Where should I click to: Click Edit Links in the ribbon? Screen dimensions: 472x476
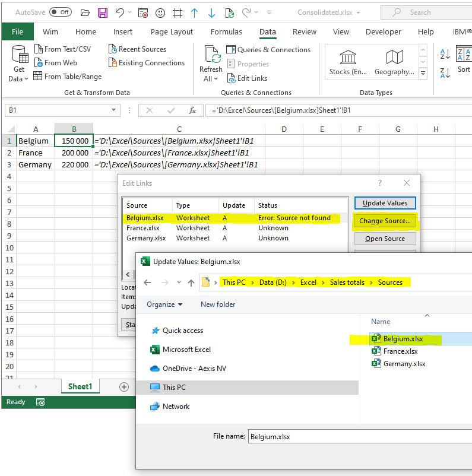[247, 78]
